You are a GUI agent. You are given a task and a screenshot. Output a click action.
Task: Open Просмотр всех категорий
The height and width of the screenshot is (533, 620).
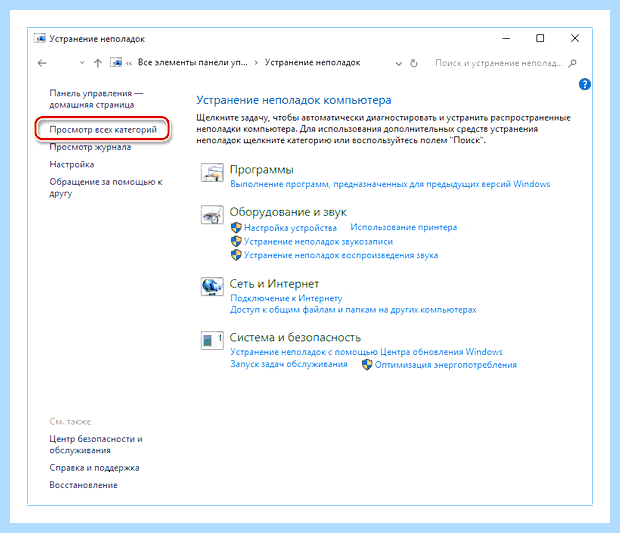103,129
